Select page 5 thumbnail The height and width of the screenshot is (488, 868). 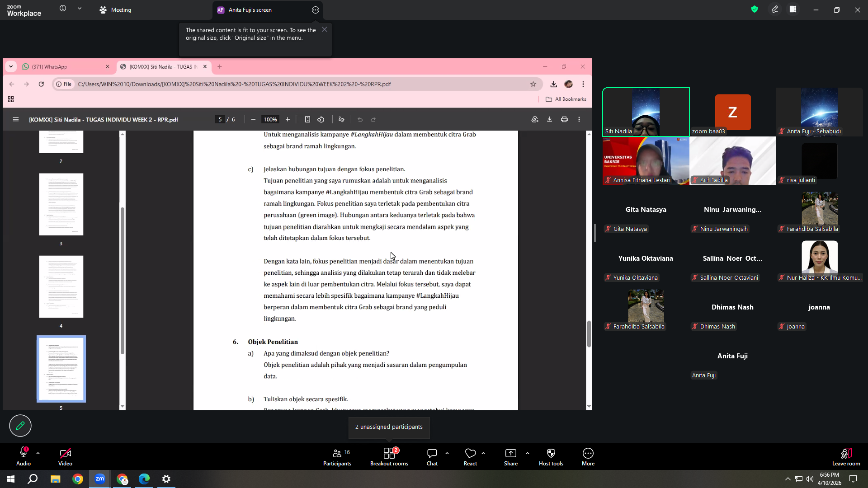tap(61, 369)
